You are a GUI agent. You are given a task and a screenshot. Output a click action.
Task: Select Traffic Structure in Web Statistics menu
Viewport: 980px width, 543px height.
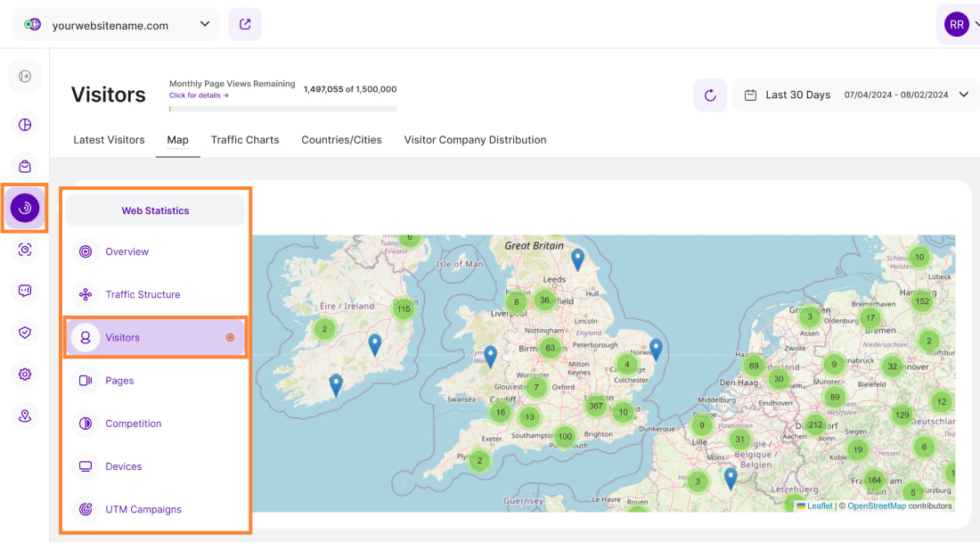click(143, 294)
